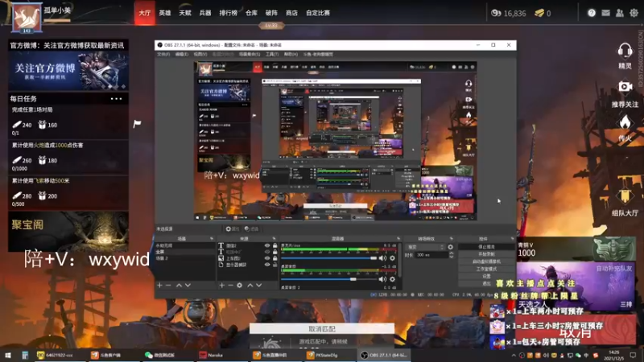Screen dimensions: 644x362
Task: Remove the selected source with minus icon
Action: point(230,286)
